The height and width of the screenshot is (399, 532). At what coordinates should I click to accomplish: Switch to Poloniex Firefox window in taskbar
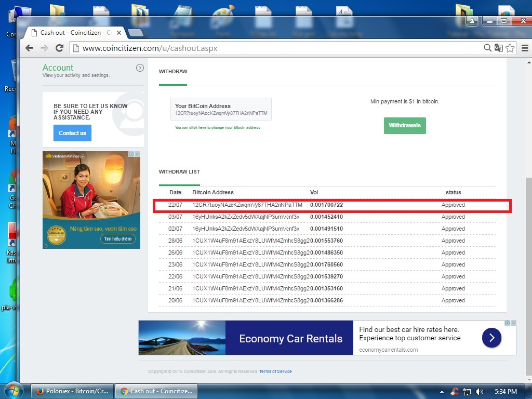[72, 391]
